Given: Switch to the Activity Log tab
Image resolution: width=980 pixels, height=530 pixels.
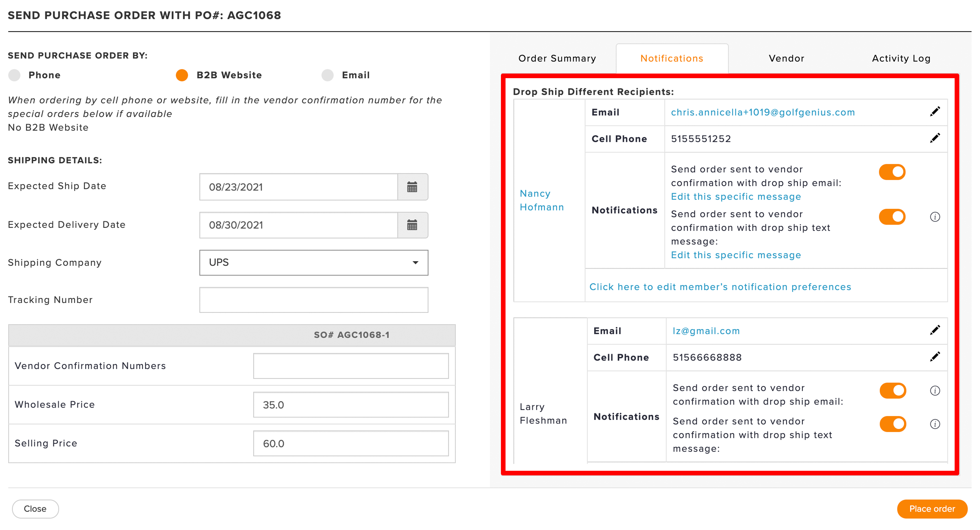Looking at the screenshot, I should pos(901,58).
